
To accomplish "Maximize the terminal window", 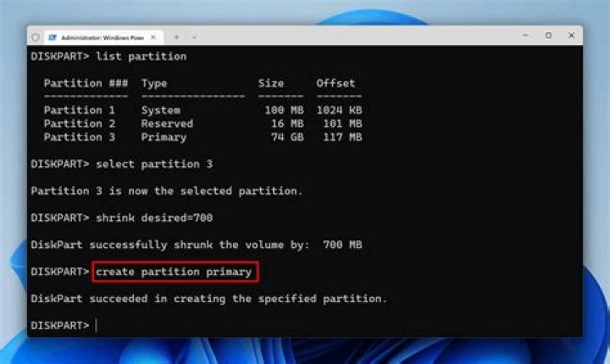I will tap(548, 36).
